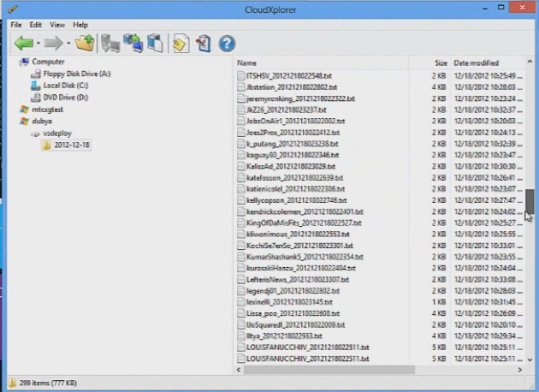
Task: Click the gray Forward arrow
Action: 53,43
